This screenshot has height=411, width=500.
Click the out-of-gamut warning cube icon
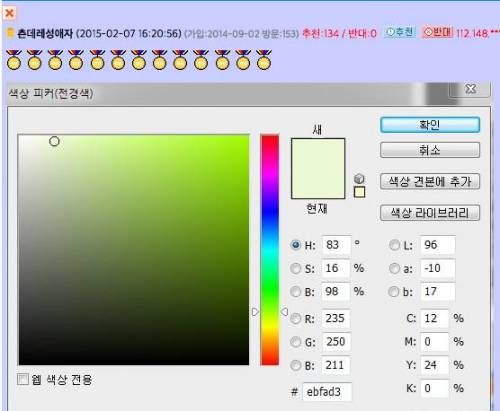[x=359, y=179]
